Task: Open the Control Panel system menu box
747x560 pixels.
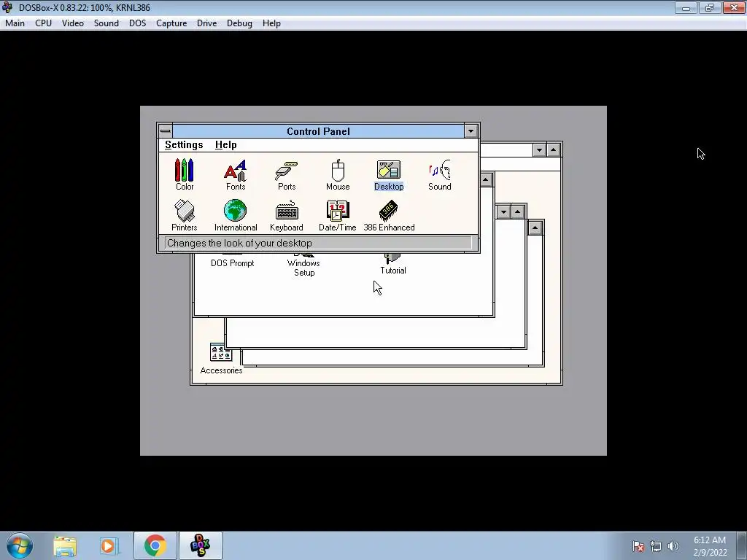Action: click(x=166, y=131)
